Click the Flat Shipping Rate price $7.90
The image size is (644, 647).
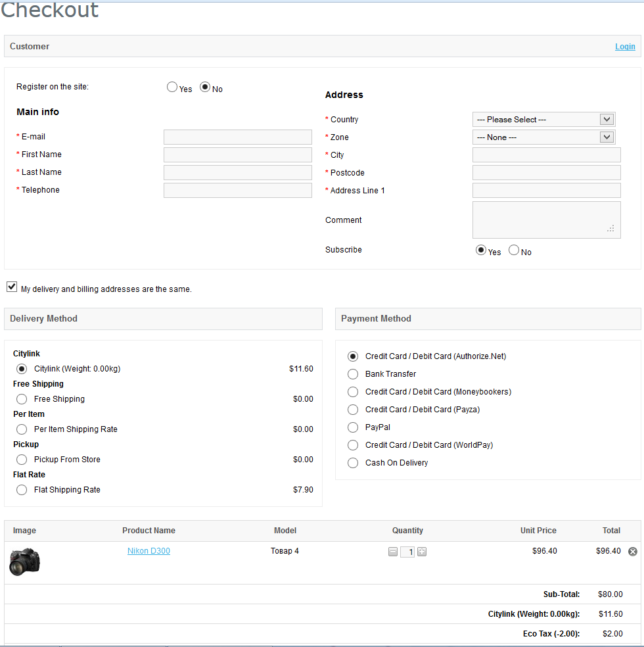coord(303,490)
